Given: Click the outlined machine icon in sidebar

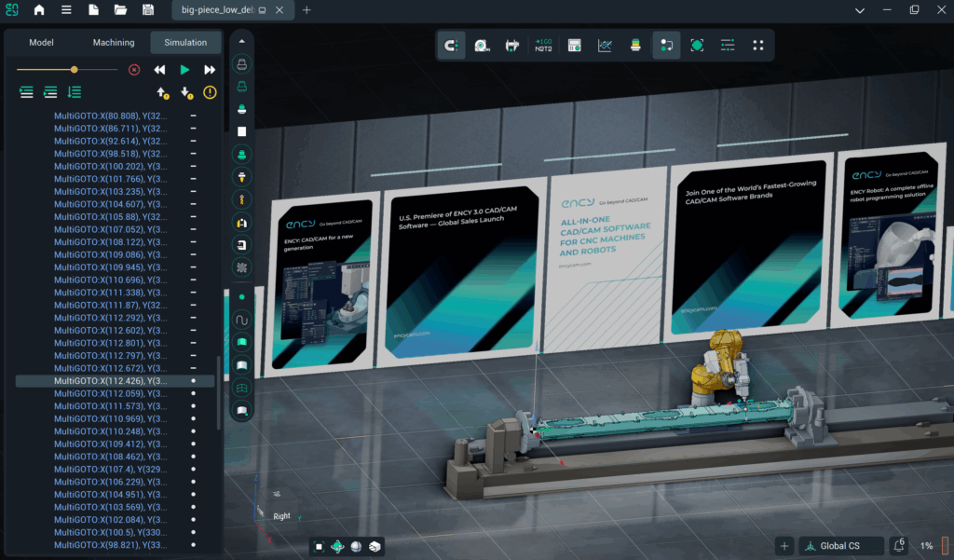Looking at the screenshot, I should [241, 64].
